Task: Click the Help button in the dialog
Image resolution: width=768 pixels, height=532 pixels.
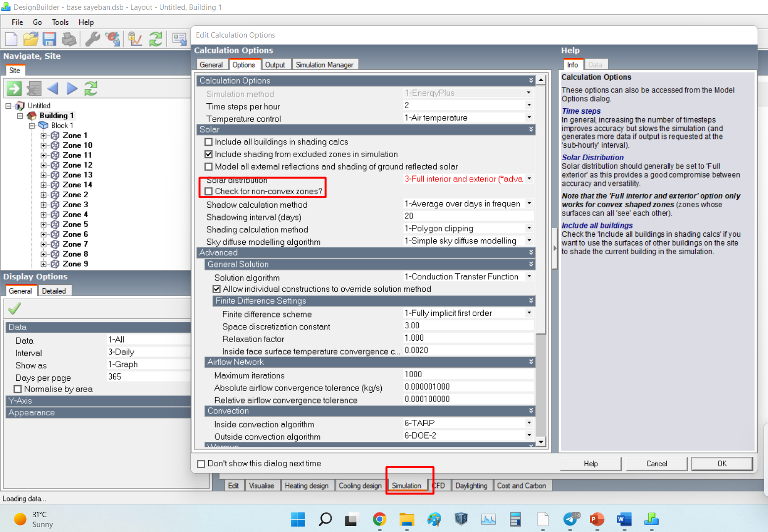Action: point(591,464)
